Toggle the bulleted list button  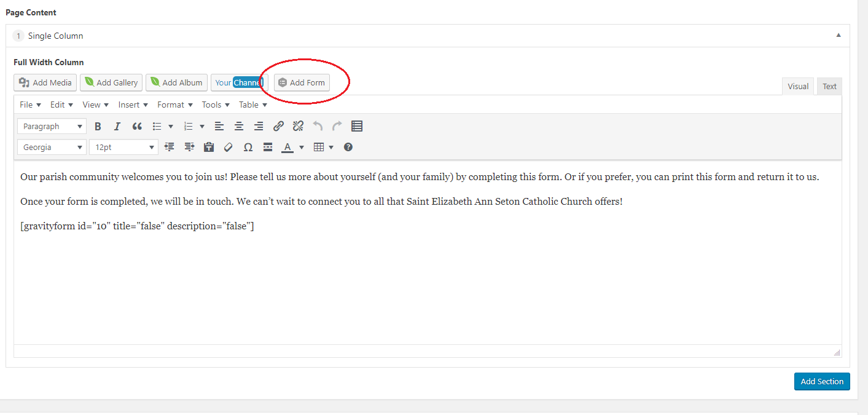(157, 127)
